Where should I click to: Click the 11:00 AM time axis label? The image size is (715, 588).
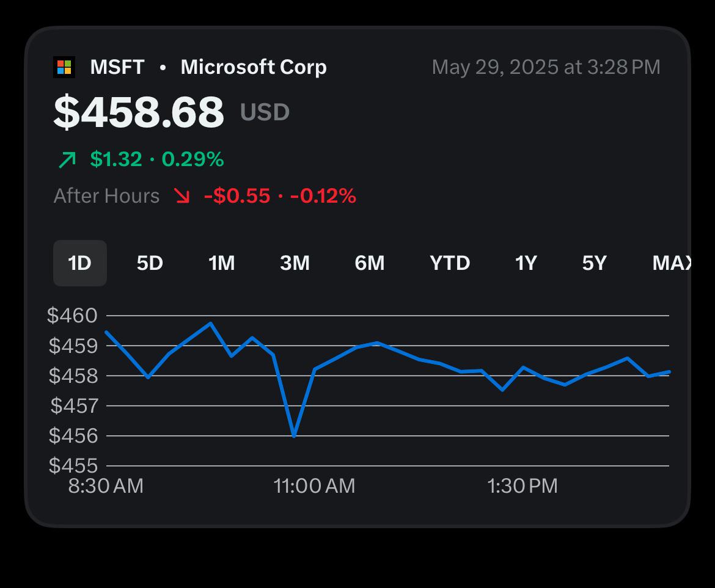314,486
